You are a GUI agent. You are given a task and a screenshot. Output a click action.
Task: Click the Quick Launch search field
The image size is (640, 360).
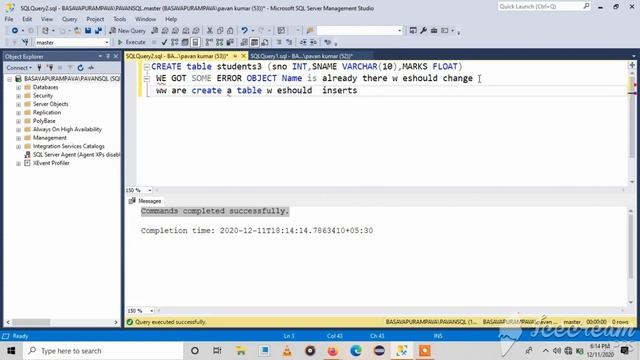pos(544,7)
